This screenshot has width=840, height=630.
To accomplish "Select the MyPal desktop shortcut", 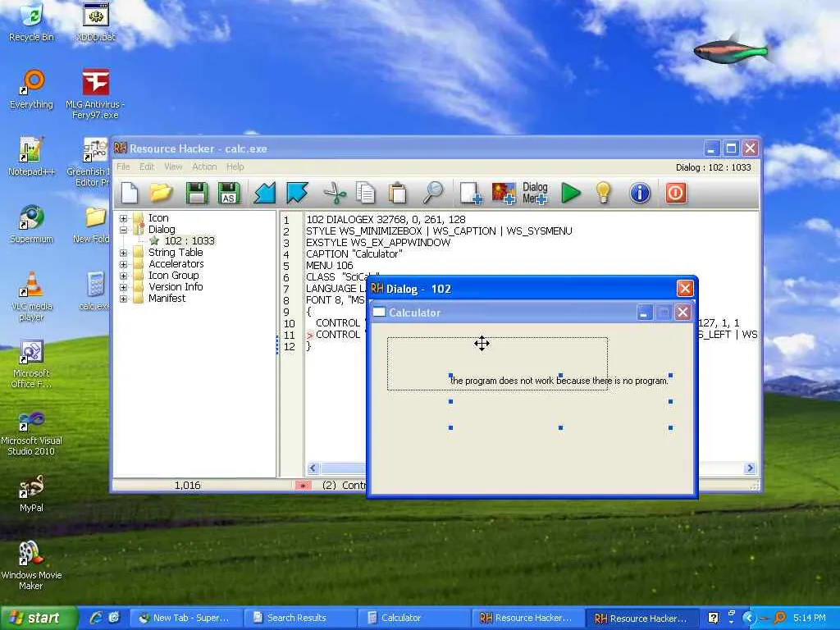I will (x=31, y=493).
